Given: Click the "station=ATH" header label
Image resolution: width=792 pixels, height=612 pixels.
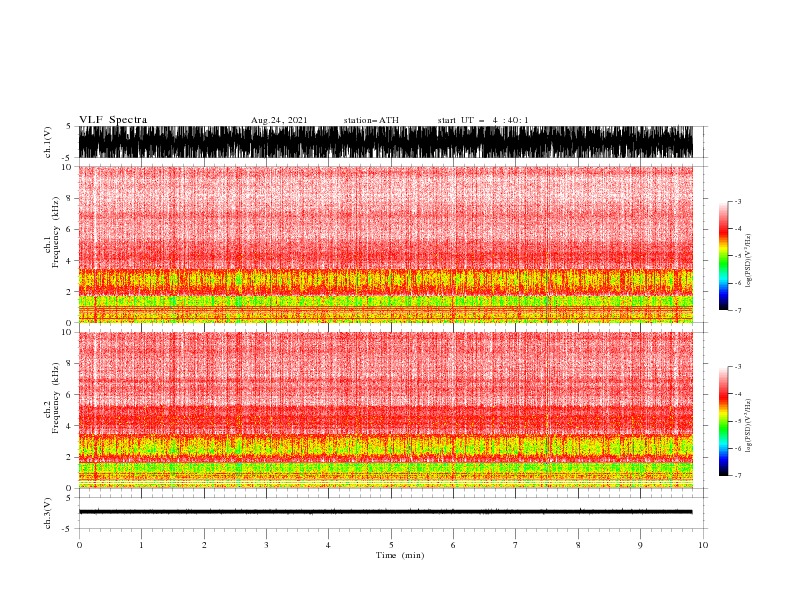Looking at the screenshot, I should [371, 120].
